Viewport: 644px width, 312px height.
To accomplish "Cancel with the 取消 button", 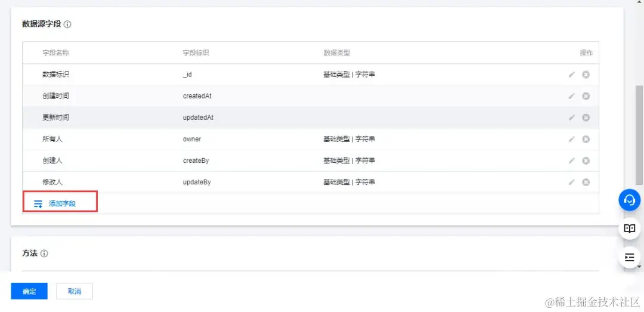I will click(75, 292).
